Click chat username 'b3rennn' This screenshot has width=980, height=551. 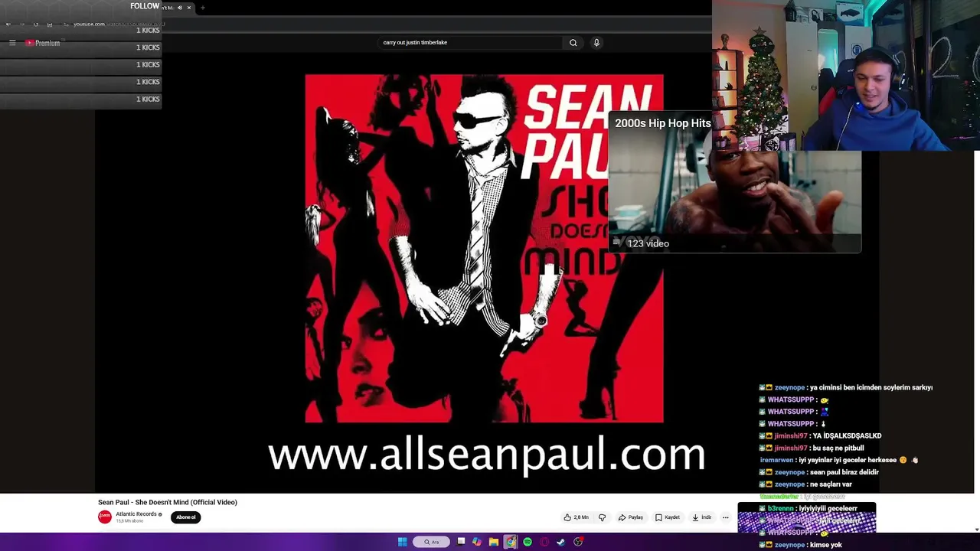(x=781, y=508)
